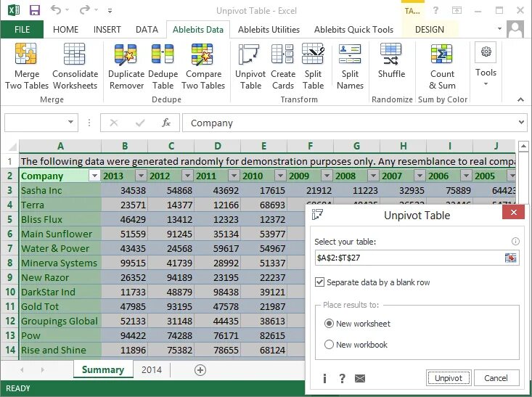Click the range selection icon in dialog
532x397 pixels.
[x=510, y=258]
